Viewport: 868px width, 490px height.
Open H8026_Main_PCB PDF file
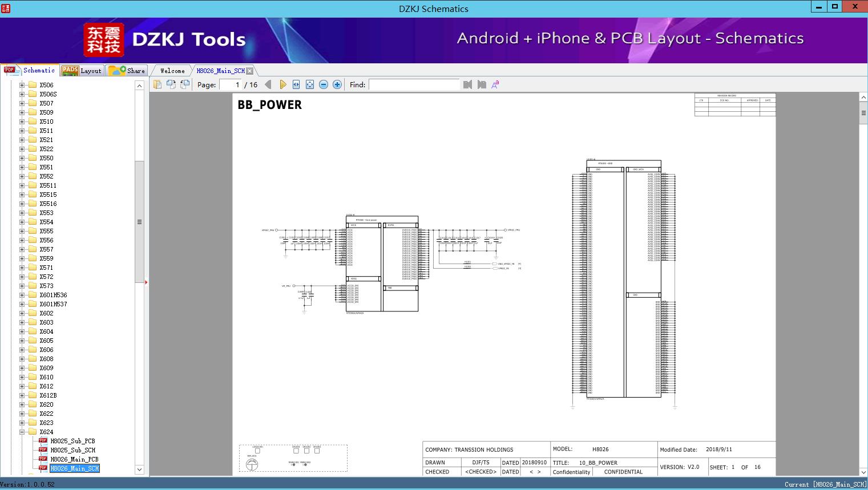pos(74,459)
